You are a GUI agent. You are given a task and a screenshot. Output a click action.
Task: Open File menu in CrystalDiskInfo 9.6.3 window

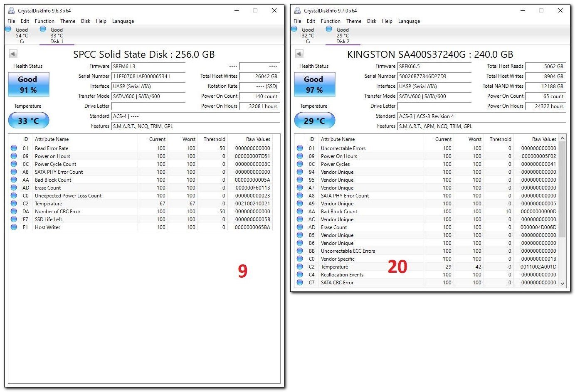click(11, 21)
